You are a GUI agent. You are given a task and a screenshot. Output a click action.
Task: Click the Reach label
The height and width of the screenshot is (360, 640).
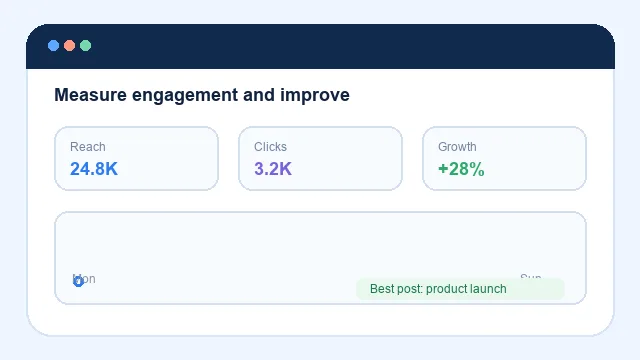coord(88,147)
